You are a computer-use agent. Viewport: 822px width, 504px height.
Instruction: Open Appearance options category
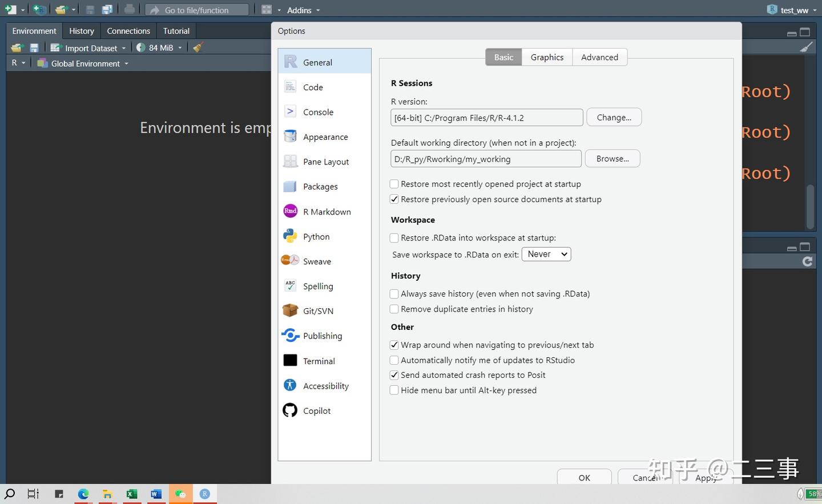tap(324, 137)
